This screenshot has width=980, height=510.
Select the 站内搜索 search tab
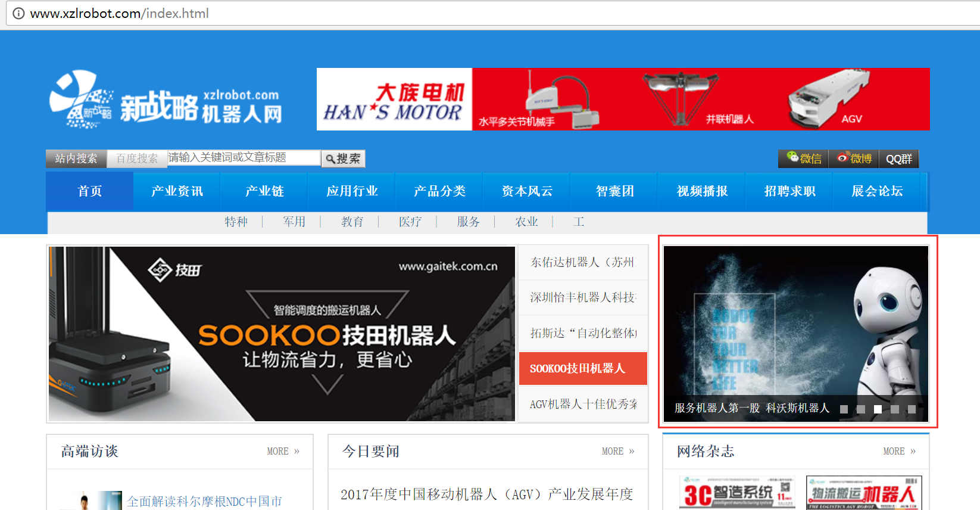pyautogui.click(x=76, y=158)
